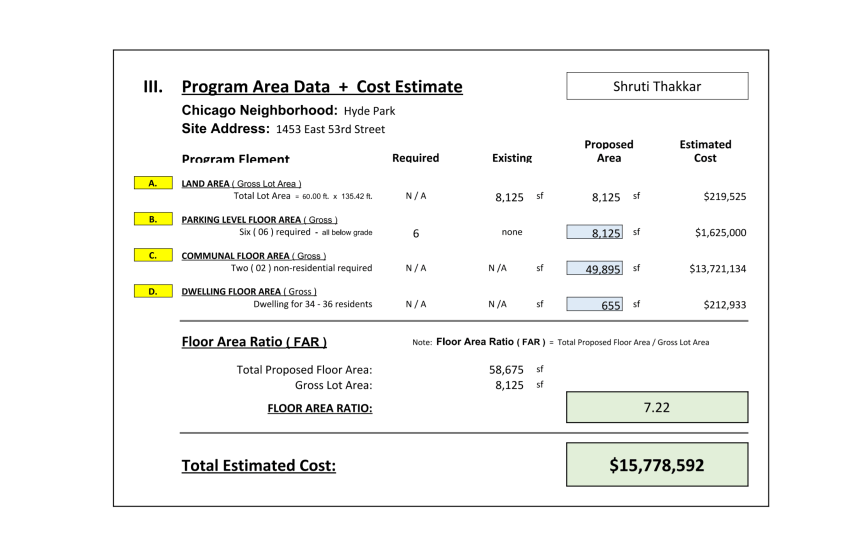Click the yellow C. row label
This screenshot has width=862, height=557.
tap(152, 255)
